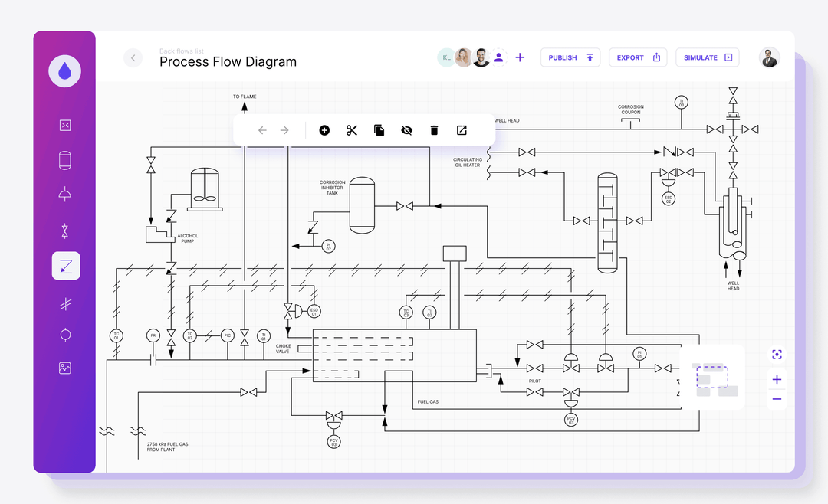Open the image insert tool in sidebar

[64, 368]
